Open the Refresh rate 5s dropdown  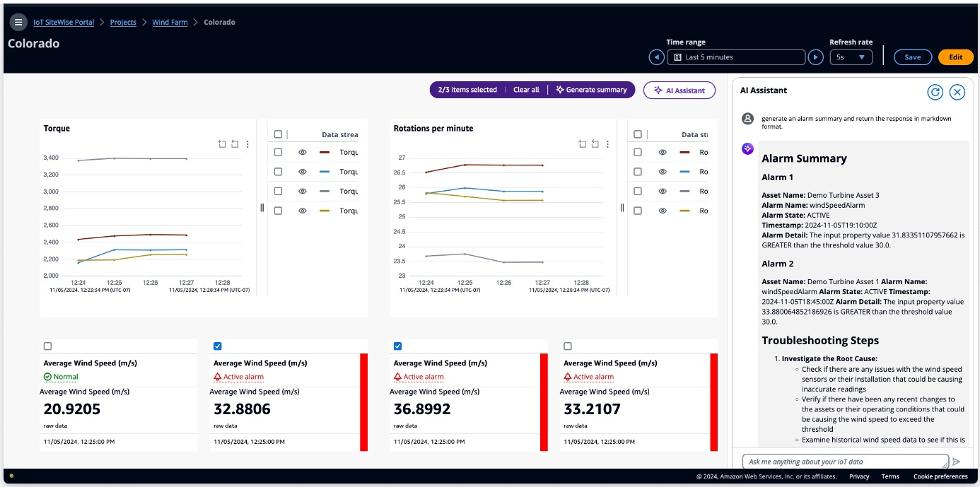(851, 57)
